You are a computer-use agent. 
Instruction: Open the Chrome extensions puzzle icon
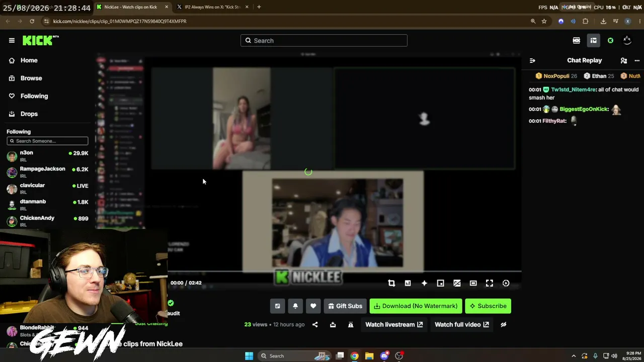click(585, 21)
